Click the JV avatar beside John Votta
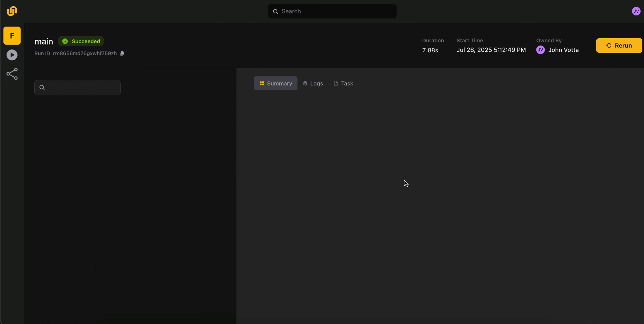 pyautogui.click(x=540, y=50)
